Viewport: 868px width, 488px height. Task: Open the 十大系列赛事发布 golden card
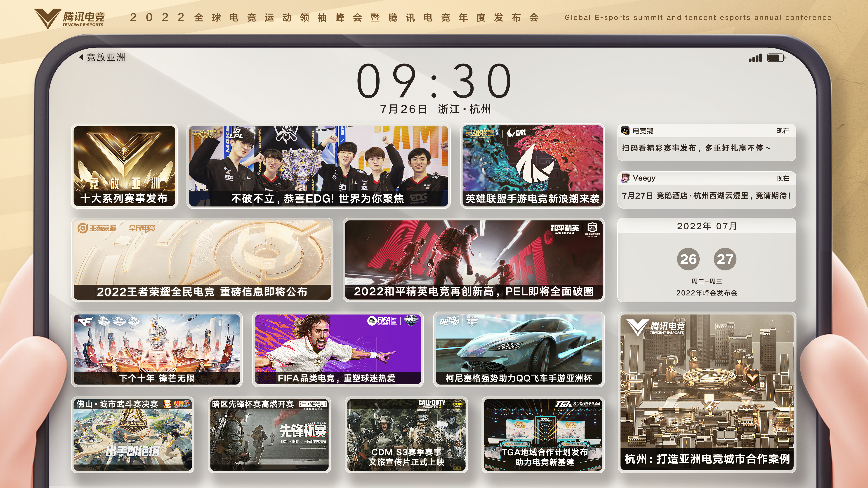coord(124,166)
